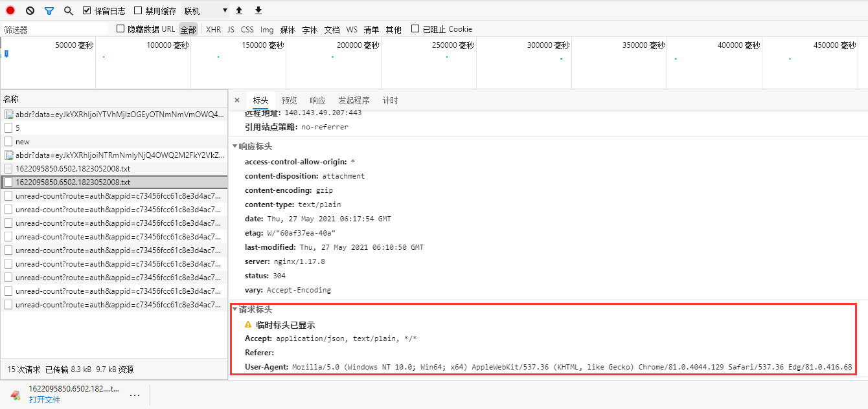Viewport: 868px width, 409px height.
Task: Click the vary: Accept-Encoding header line
Action: click(288, 290)
